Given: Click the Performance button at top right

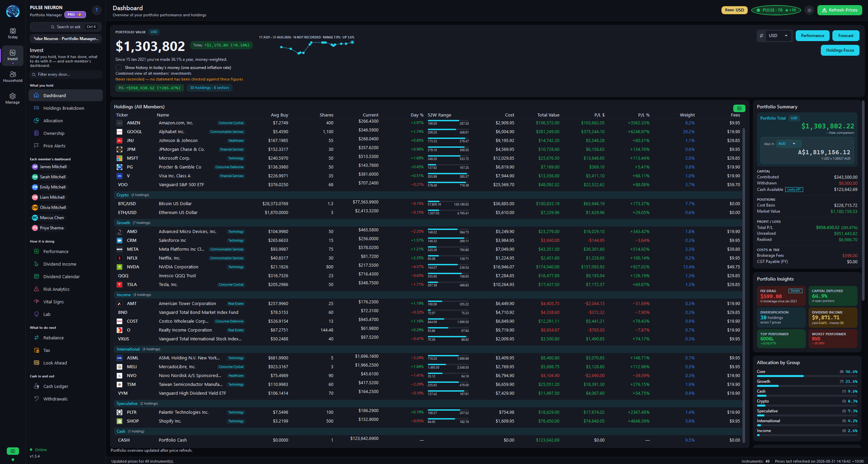Looking at the screenshot, I should [x=812, y=36].
